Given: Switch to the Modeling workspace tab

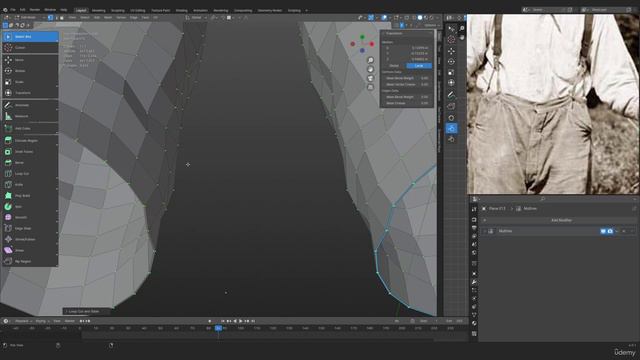Looking at the screenshot, I should [98, 11].
